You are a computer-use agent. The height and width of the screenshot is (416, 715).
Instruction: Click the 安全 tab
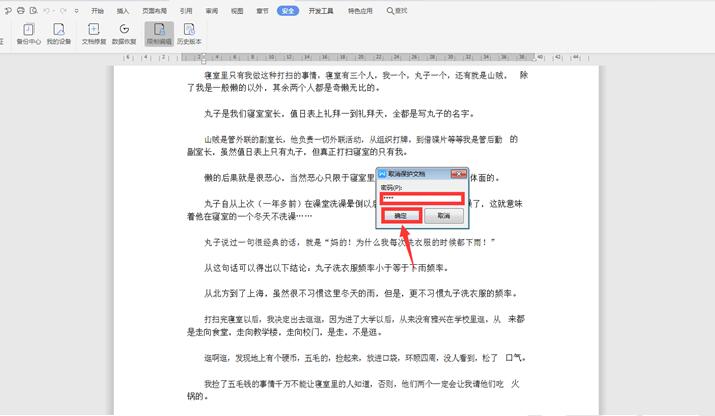tap(288, 10)
